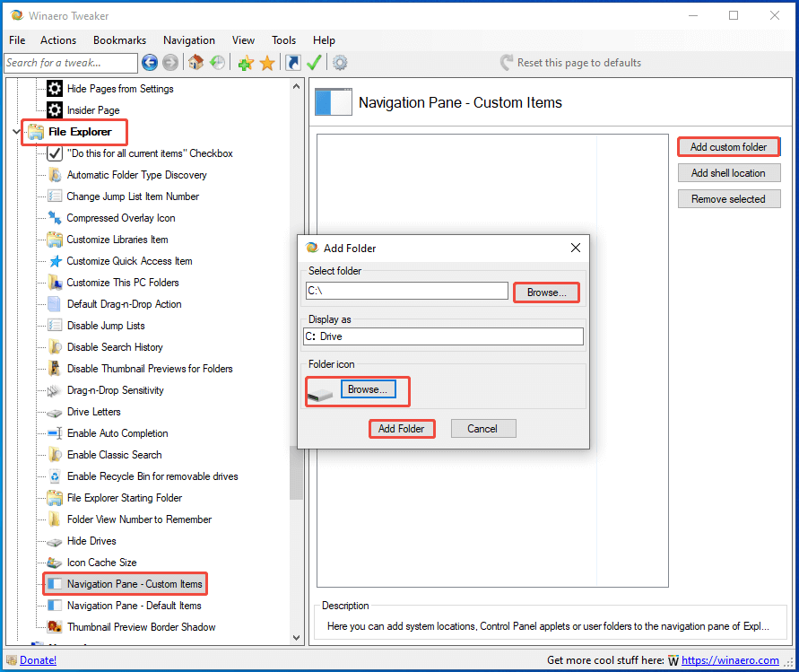Open bookmarks with the orange star icon

pyautogui.click(x=267, y=63)
